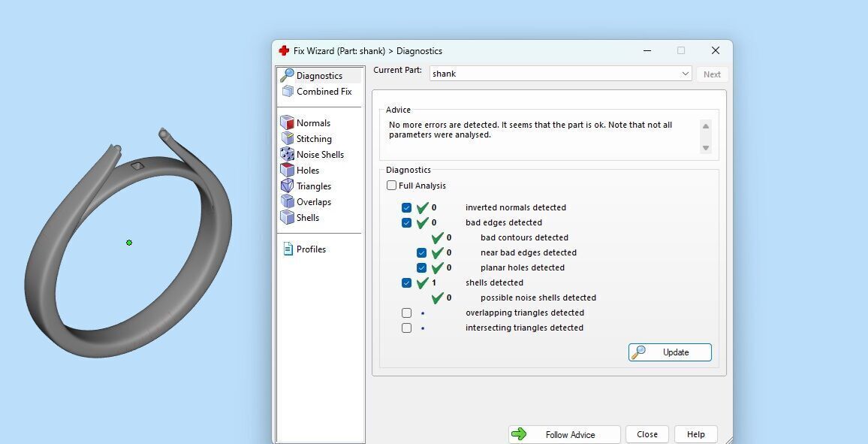This screenshot has height=444, width=868.
Task: Click the 'shells detected' label
Action: [x=494, y=282]
